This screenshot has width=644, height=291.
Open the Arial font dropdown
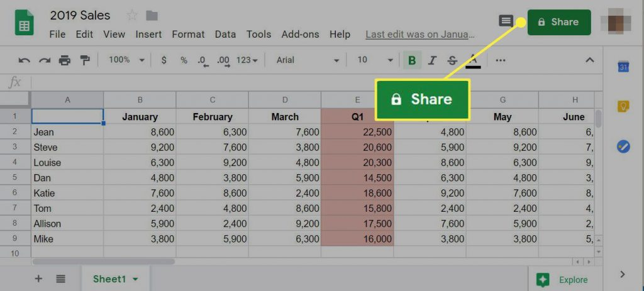(x=308, y=60)
